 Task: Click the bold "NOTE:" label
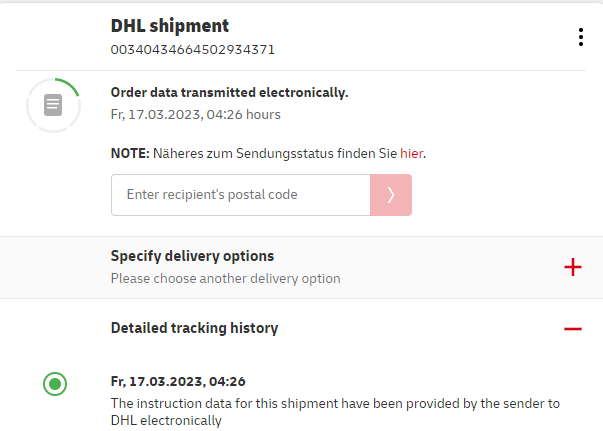[130, 153]
